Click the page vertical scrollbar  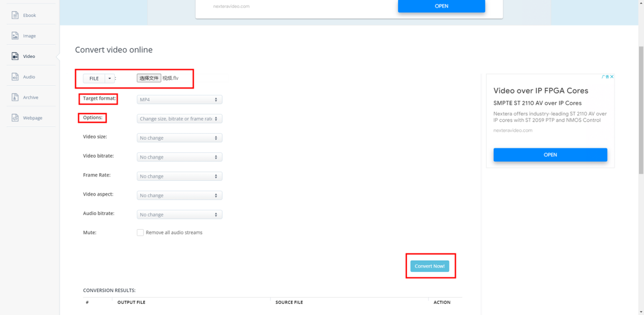pyautogui.click(x=641, y=107)
